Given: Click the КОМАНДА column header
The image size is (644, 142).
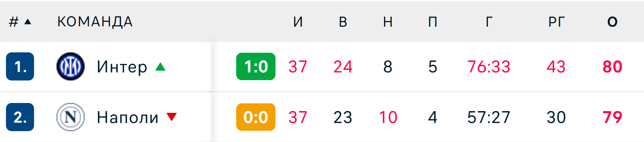Looking at the screenshot, I should (x=95, y=22).
